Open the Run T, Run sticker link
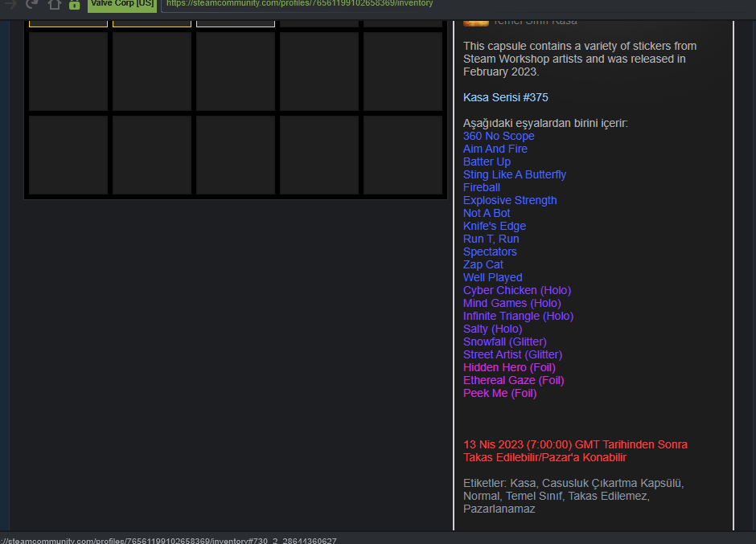Image resolution: width=756 pixels, height=544 pixels. point(491,239)
